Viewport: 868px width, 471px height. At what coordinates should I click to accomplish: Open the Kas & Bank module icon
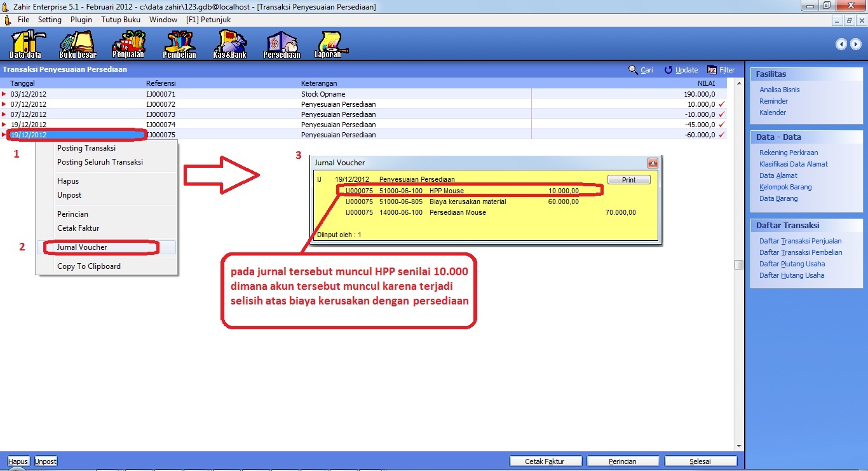[229, 44]
